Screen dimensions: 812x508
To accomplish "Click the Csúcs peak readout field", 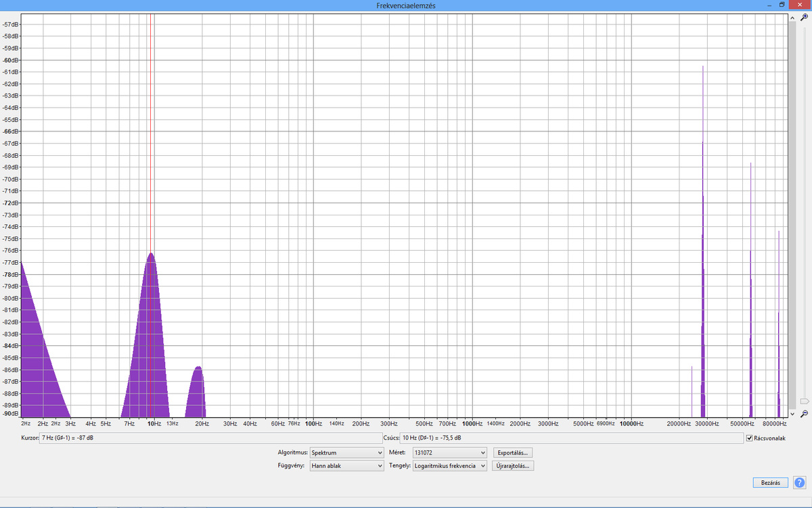I will tap(572, 438).
